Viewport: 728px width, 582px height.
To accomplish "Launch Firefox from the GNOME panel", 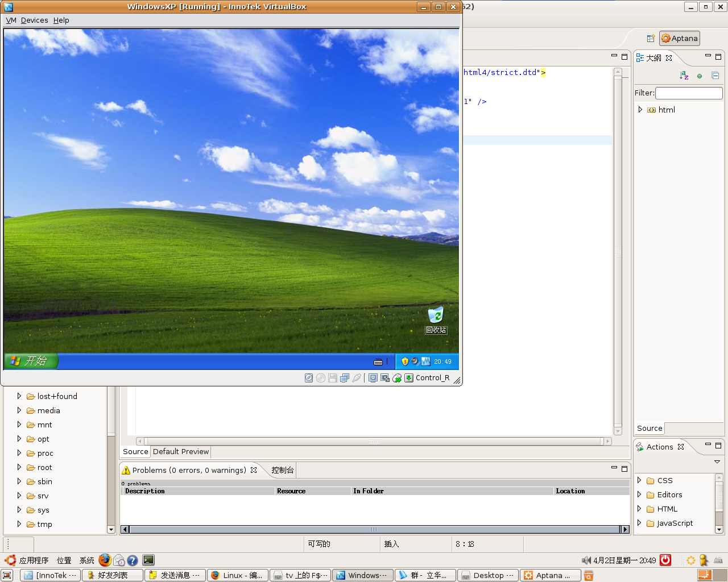I will point(105,560).
